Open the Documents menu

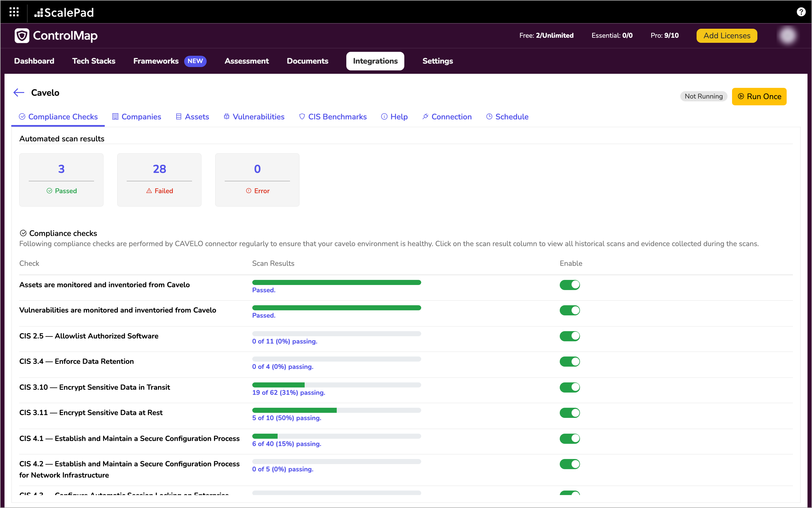(307, 61)
